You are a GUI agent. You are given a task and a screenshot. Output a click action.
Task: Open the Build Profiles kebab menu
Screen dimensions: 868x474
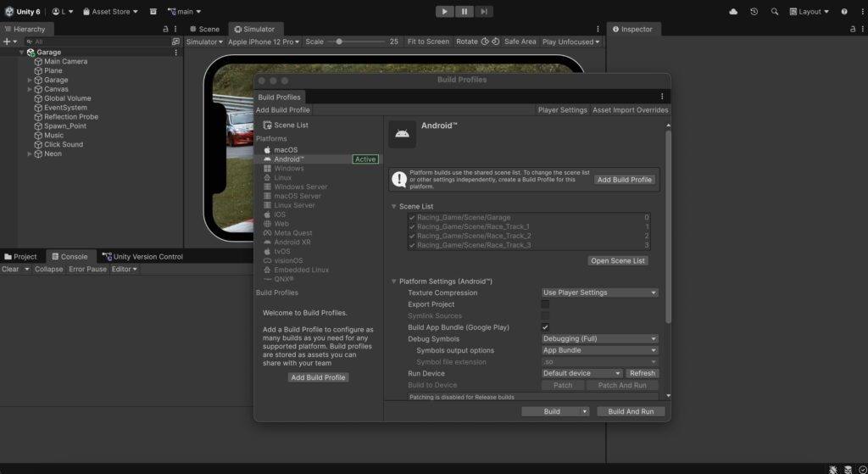pyautogui.click(x=662, y=97)
